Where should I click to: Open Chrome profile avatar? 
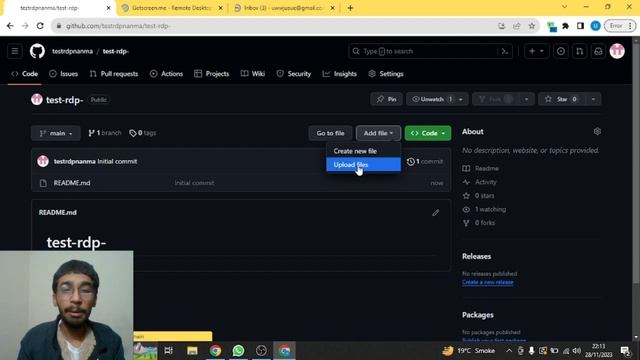[x=595, y=26]
